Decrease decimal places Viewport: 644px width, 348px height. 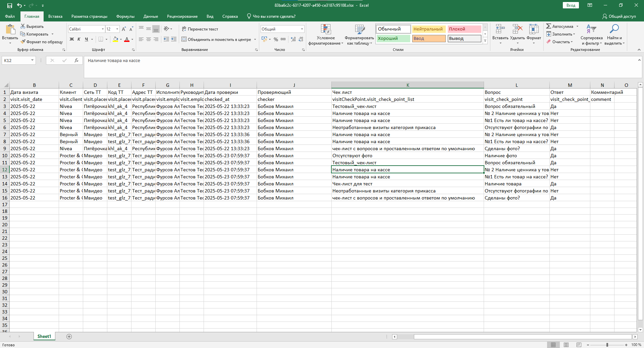pos(301,39)
